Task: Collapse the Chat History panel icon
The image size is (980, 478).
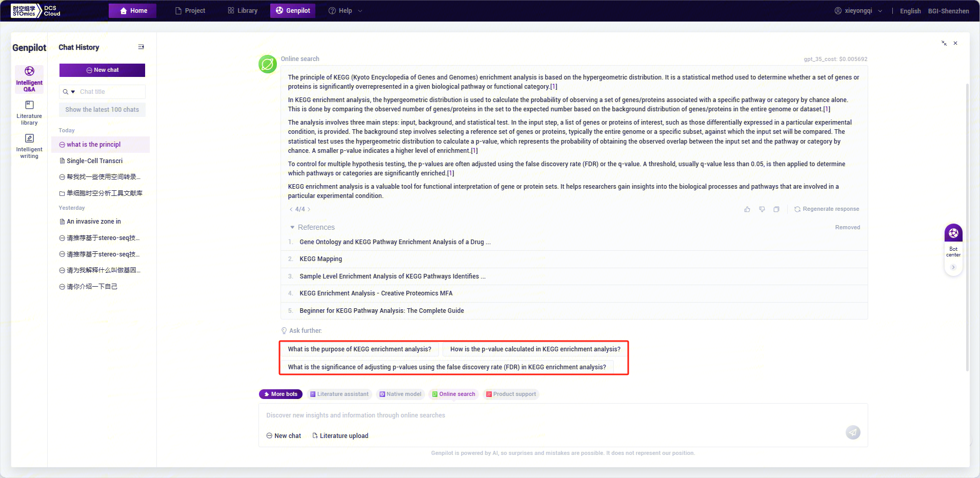Action: (x=141, y=47)
